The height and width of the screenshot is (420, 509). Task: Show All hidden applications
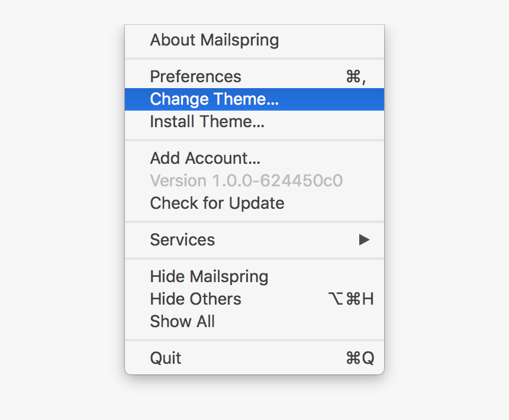click(182, 321)
